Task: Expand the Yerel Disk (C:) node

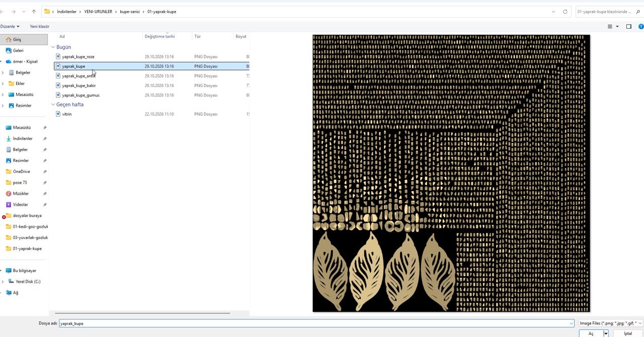Action: click(3, 282)
